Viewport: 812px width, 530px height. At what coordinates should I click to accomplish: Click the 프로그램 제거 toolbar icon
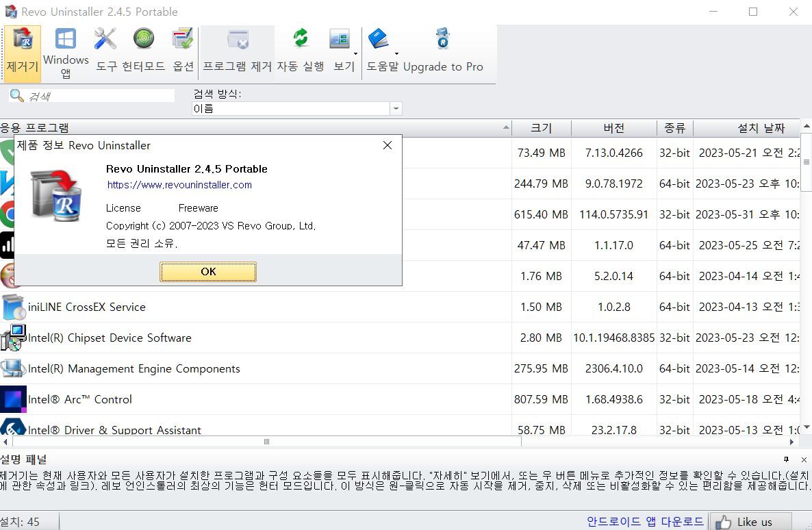coord(238,40)
